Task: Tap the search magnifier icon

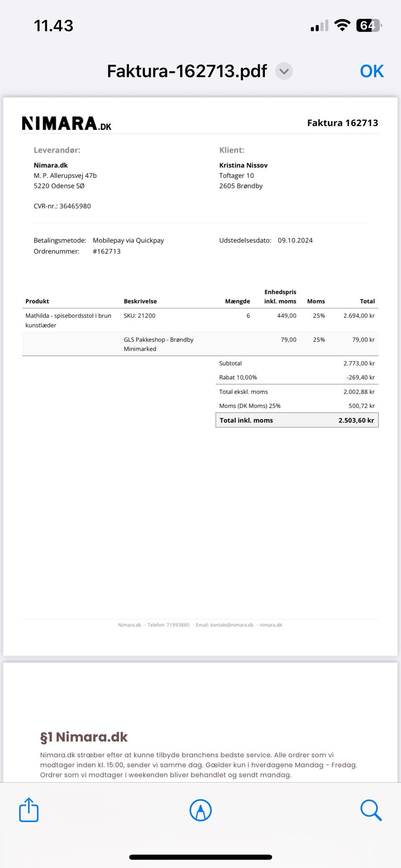Action: point(371,810)
